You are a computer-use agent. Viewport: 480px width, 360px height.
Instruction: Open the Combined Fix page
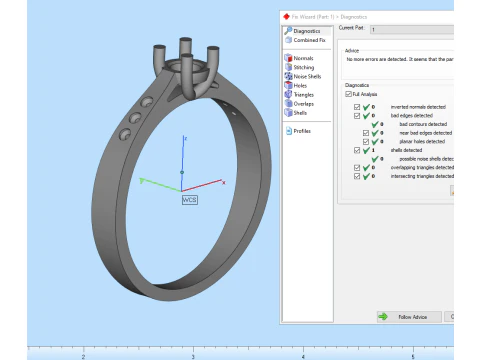tap(305, 40)
